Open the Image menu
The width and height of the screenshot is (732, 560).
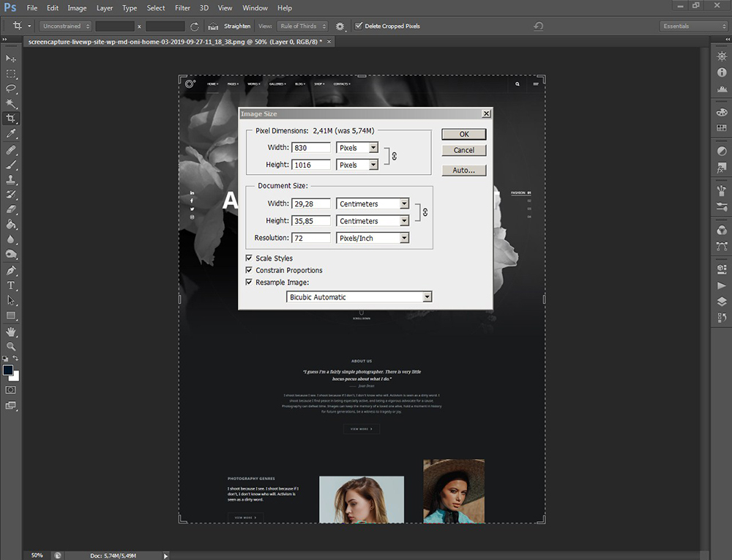[77, 8]
